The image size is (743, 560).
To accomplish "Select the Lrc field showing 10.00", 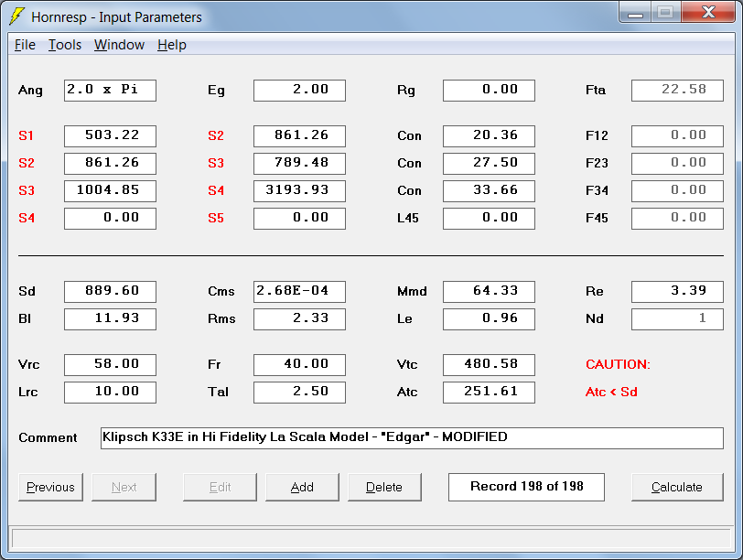I will click(x=110, y=393).
